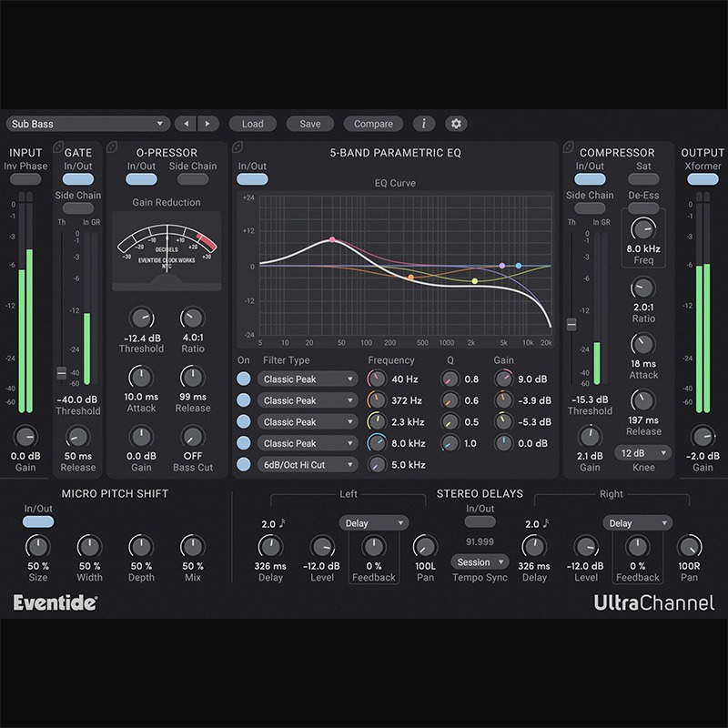Image resolution: width=728 pixels, height=728 pixels.
Task: Click the Save button
Action: pyautogui.click(x=309, y=124)
